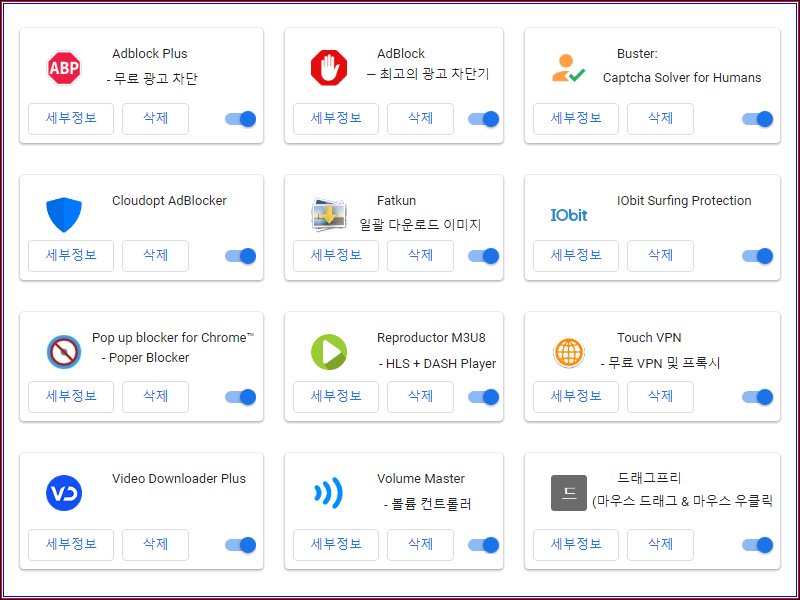This screenshot has width=800, height=600.
Task: Disable the Video Downloader Plus toggle
Action: tap(241, 545)
